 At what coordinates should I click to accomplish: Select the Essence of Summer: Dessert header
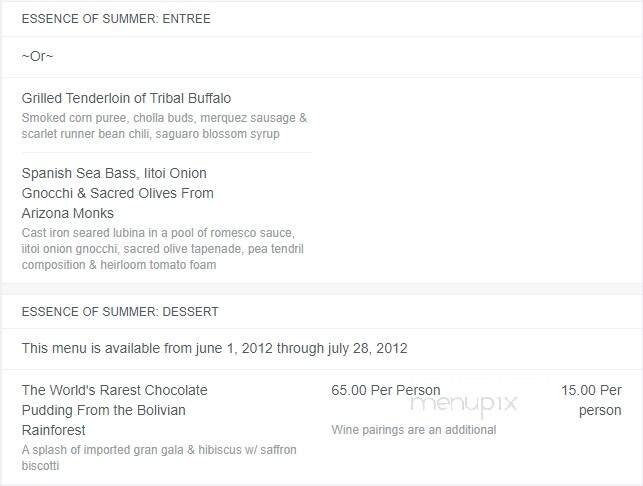click(x=120, y=312)
